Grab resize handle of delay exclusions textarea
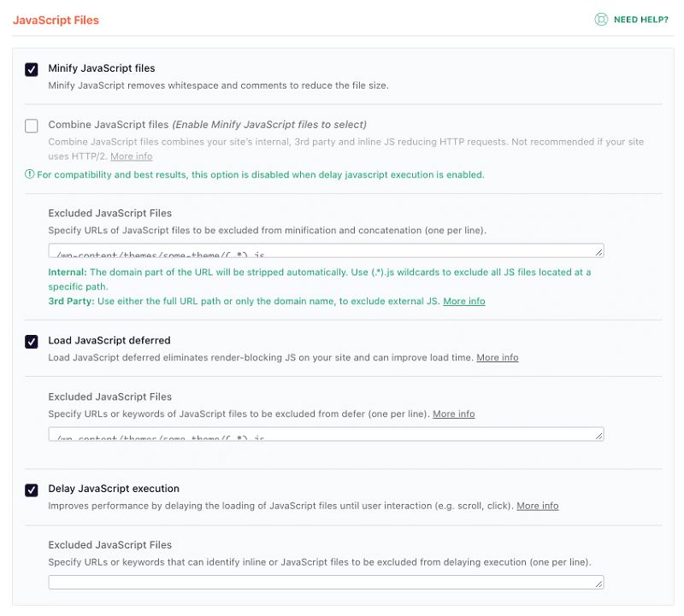The height and width of the screenshot is (616, 684). click(x=599, y=584)
